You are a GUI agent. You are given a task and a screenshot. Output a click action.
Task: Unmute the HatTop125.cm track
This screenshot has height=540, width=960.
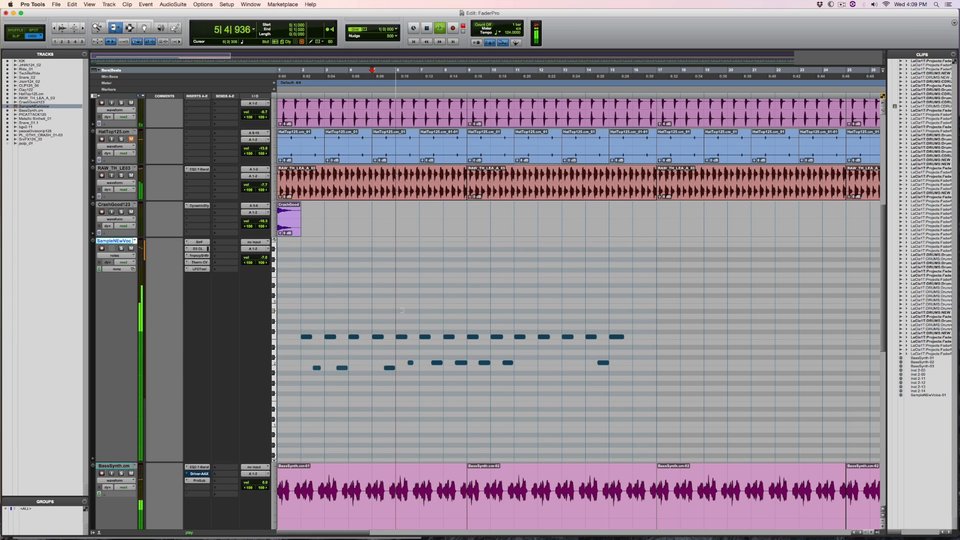coord(130,139)
